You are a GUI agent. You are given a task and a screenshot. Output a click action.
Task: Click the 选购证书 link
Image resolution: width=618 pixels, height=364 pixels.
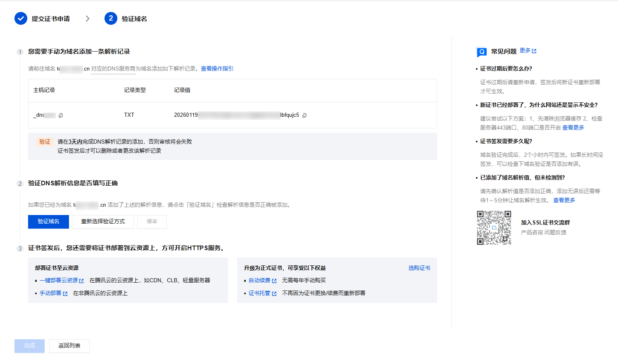(419, 268)
